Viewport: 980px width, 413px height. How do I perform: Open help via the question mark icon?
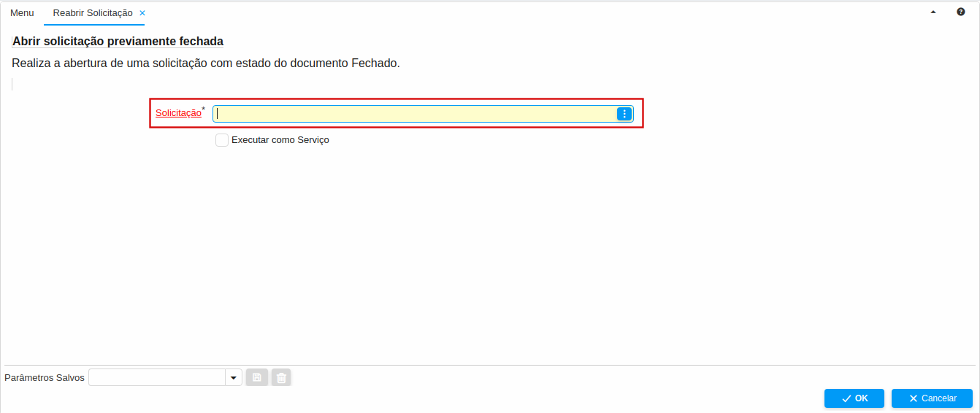coord(960,12)
